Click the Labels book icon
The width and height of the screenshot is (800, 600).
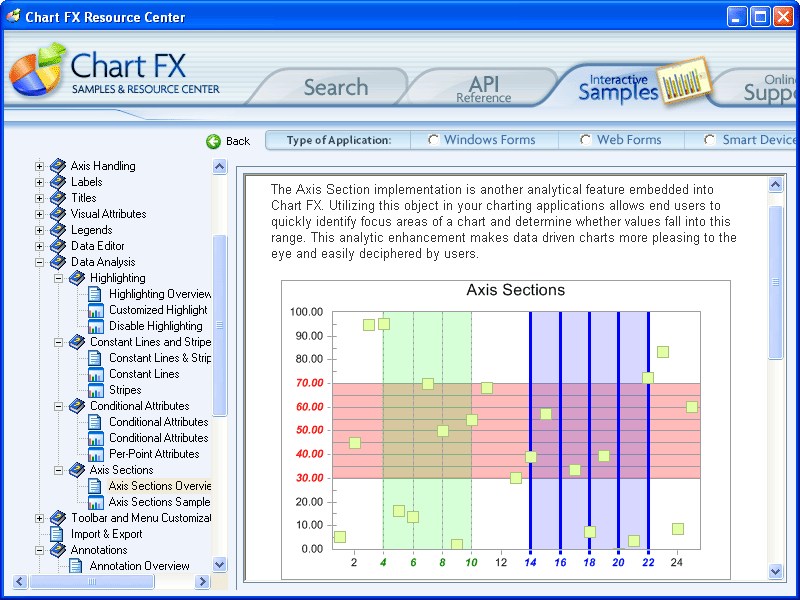pos(58,182)
